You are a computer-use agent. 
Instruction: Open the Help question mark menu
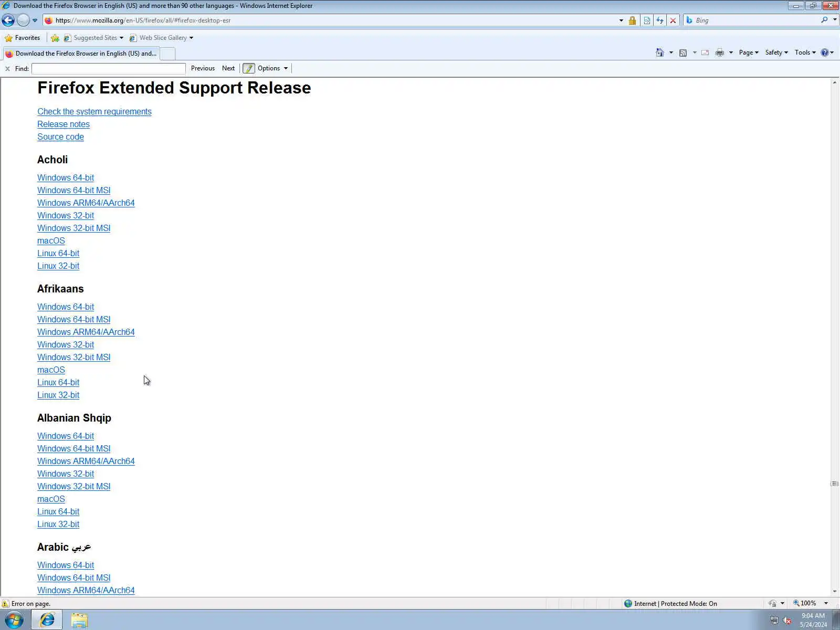coord(827,52)
